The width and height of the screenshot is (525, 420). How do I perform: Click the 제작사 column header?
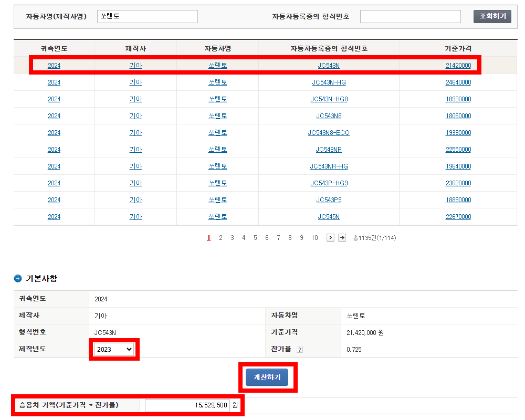135,49
